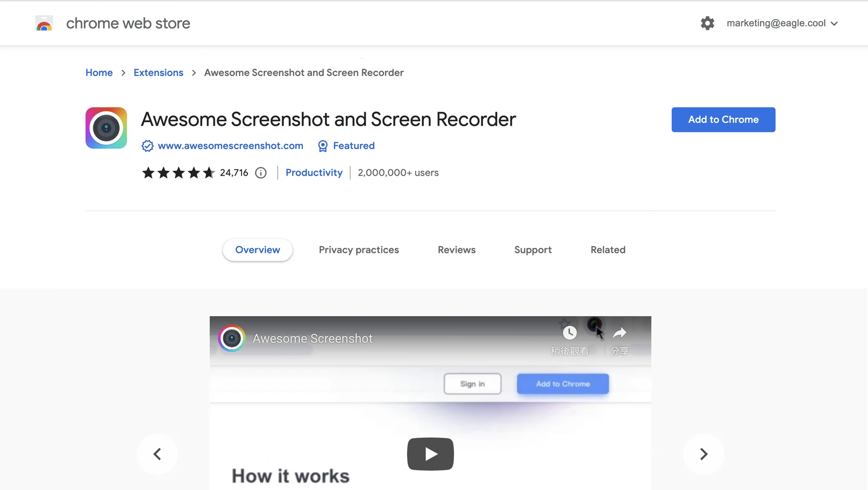Play the How it works video

tap(430, 454)
